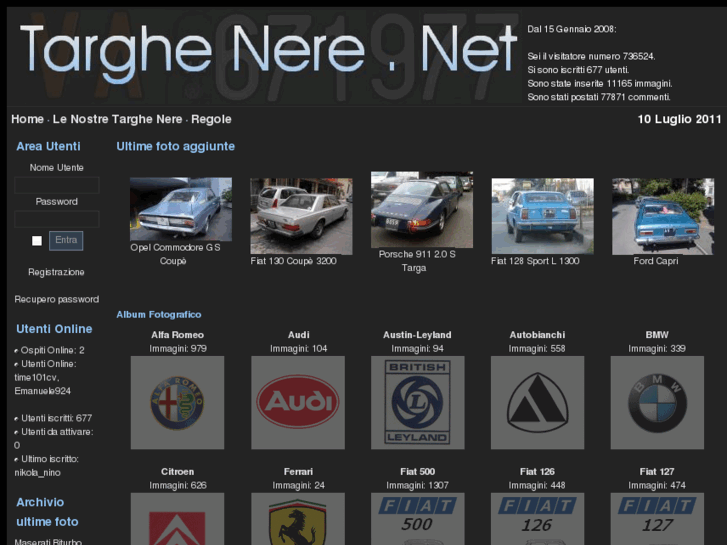This screenshot has width=727, height=545.
Task: Click the Fiat 127 album title
Action: pyautogui.click(x=657, y=472)
